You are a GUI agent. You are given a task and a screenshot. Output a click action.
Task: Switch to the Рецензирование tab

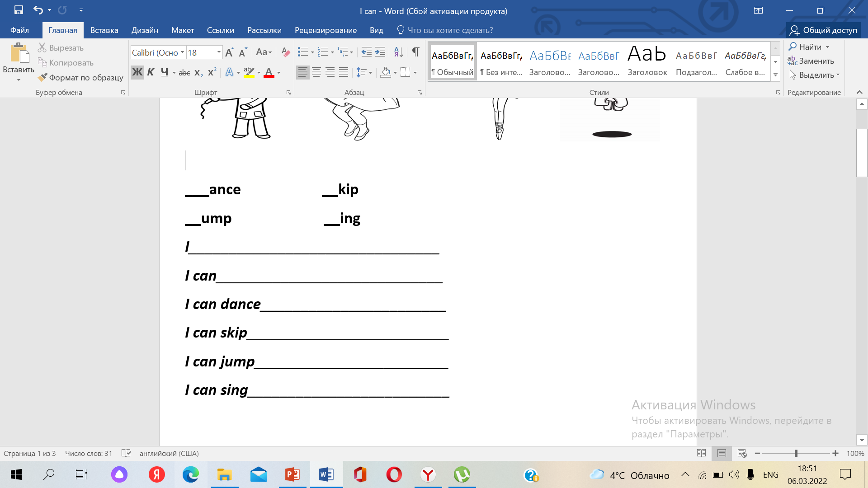[325, 30]
